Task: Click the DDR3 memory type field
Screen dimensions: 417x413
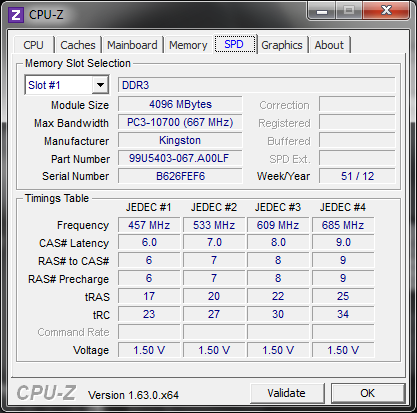Action: coord(257,85)
